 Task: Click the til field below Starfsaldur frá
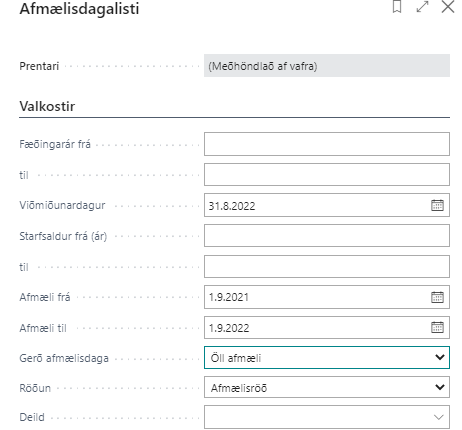[x=327, y=266]
